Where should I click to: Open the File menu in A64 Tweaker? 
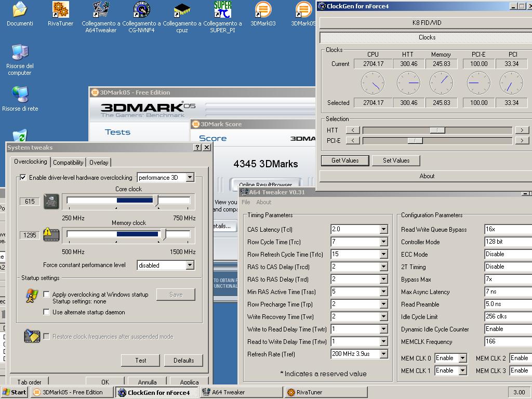click(246, 202)
